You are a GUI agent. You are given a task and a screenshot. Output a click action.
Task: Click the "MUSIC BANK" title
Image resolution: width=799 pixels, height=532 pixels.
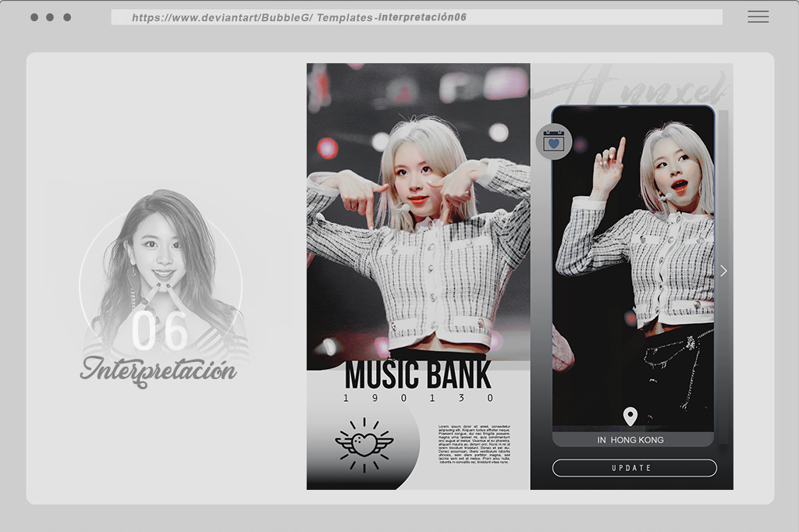tap(418, 375)
